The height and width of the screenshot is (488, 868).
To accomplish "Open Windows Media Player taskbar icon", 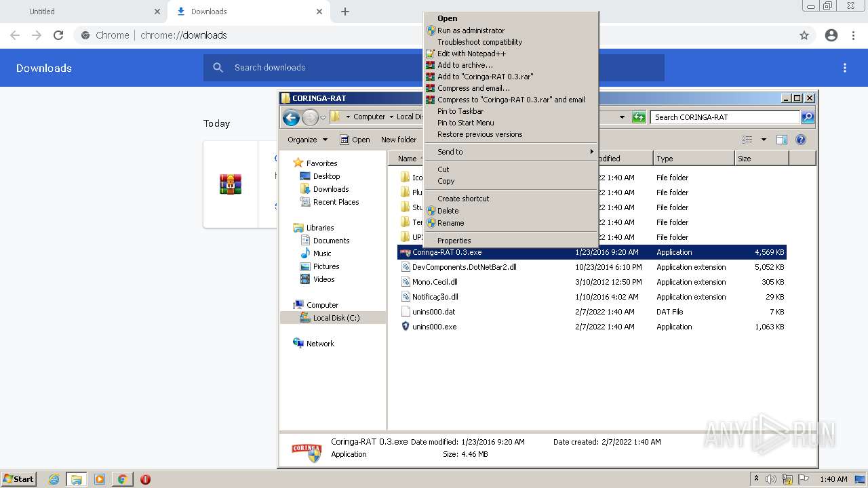I will 99,479.
